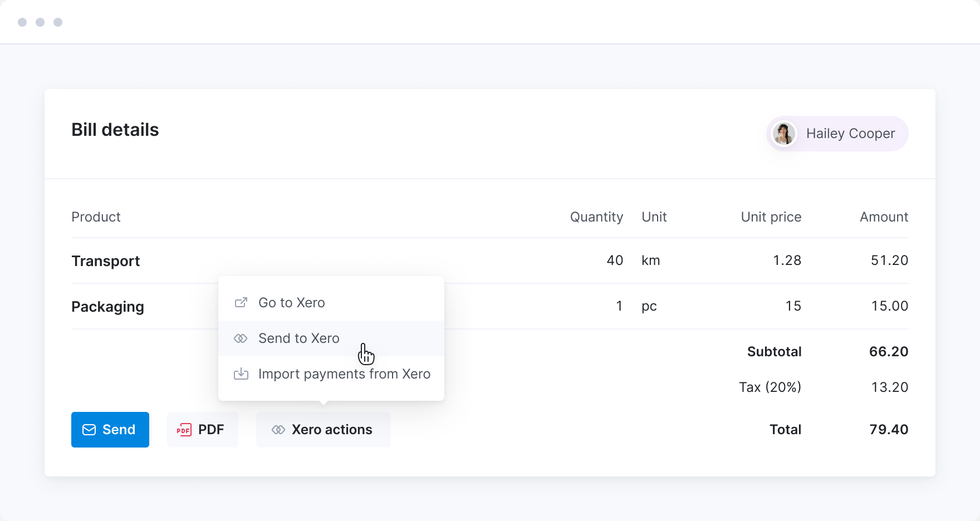Click the Quantity column header
Screen dimensions: 980x521
(x=596, y=217)
